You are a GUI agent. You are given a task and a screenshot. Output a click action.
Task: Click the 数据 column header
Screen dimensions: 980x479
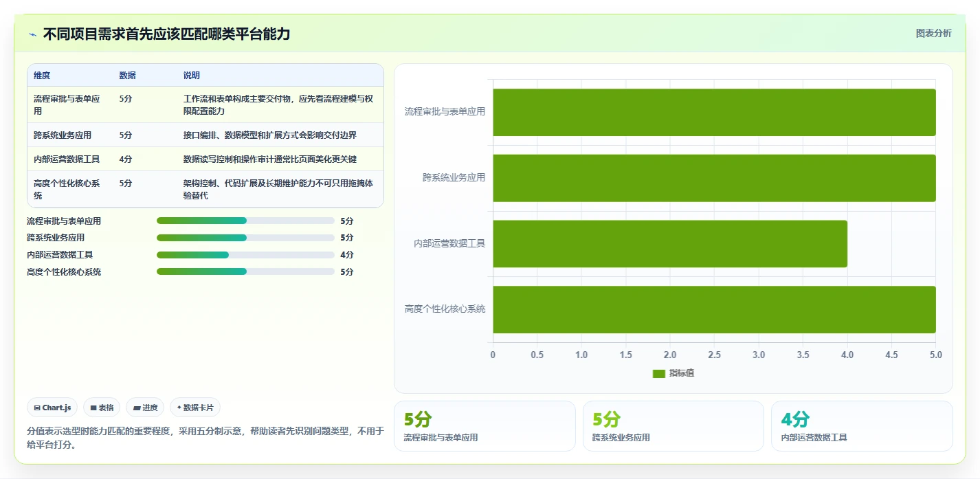[x=127, y=76]
